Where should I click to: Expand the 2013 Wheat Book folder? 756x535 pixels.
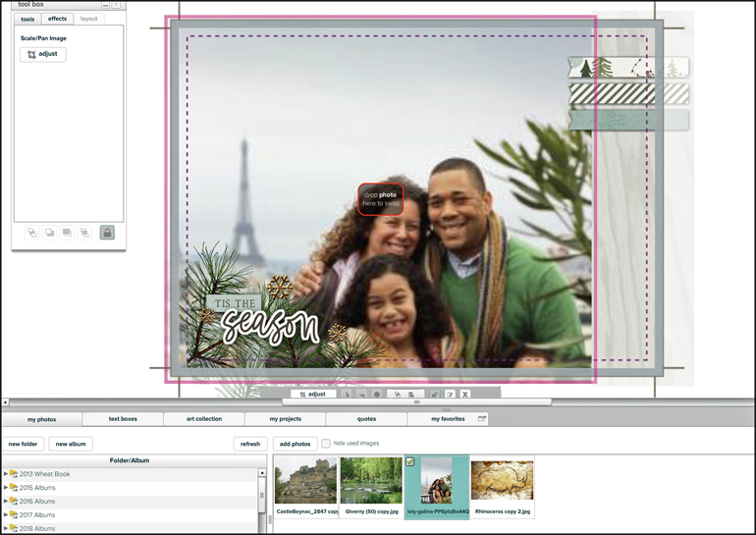6,474
